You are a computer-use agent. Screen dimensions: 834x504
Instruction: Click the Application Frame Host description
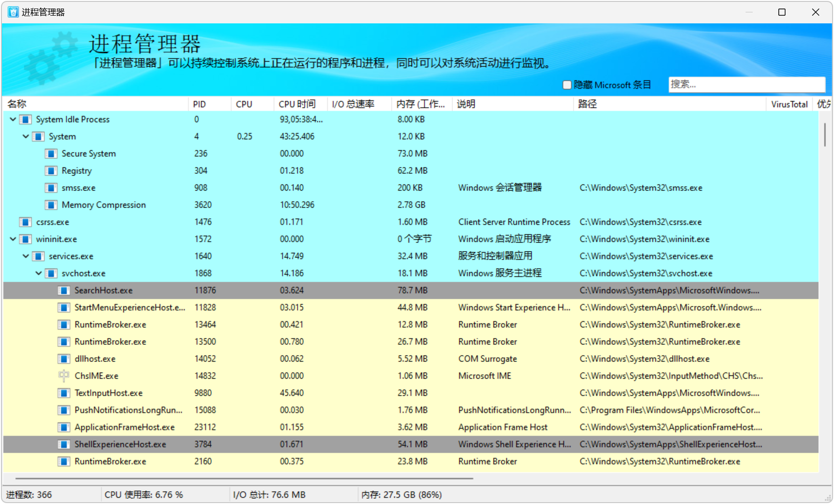coord(503,427)
